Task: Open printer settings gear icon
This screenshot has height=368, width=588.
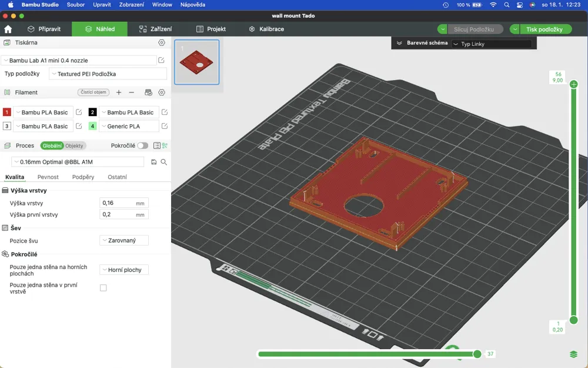Action: [162, 42]
